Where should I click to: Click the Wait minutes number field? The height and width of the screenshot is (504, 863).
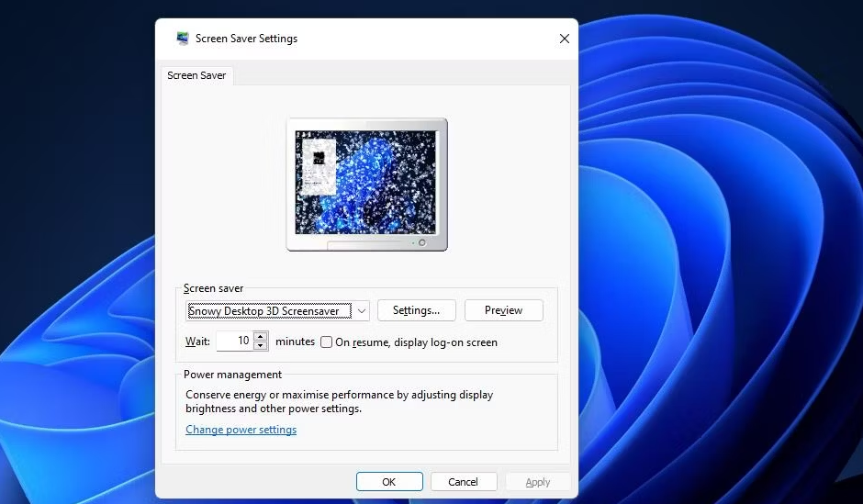(x=234, y=342)
